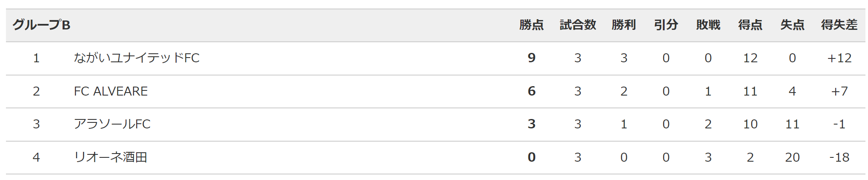Select FC ALVEARE's 6 points value
The width and height of the screenshot is (868, 180).
531,91
